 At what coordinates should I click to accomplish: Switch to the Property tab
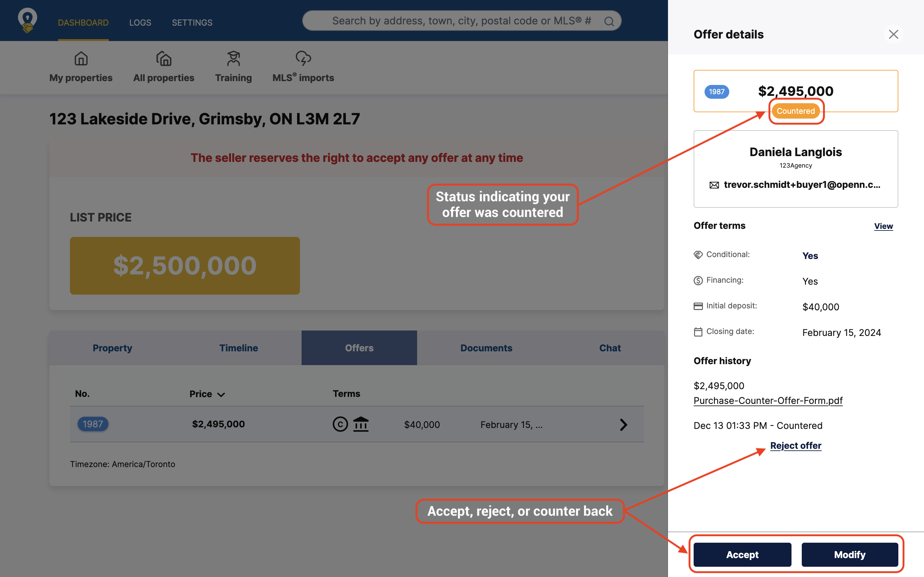click(x=112, y=347)
